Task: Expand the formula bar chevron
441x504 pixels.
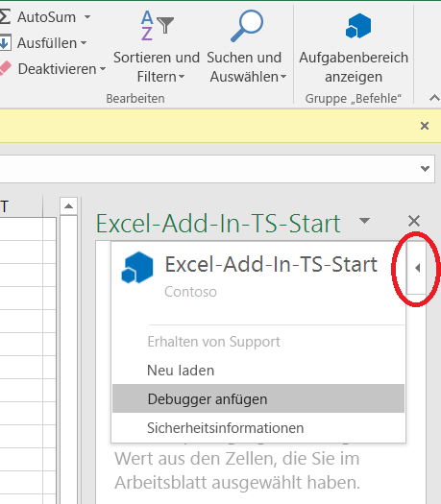Action: click(x=425, y=168)
